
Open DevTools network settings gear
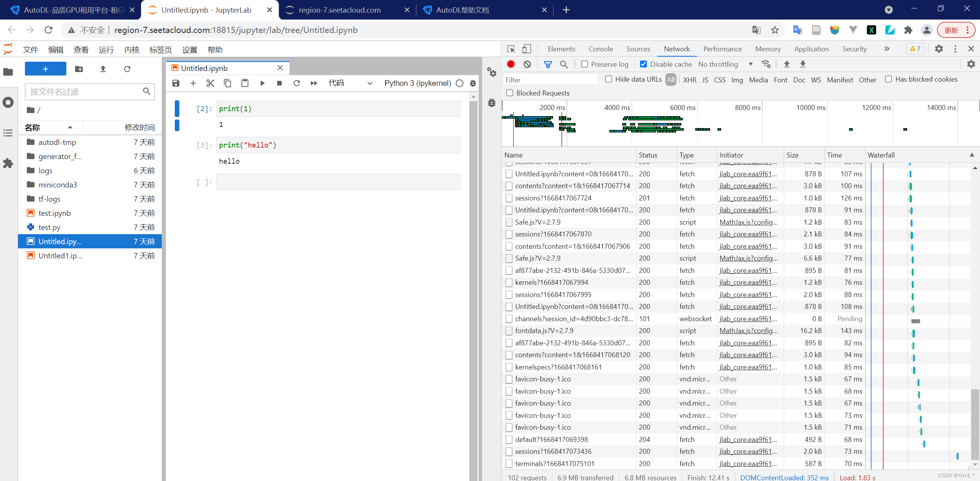(971, 64)
